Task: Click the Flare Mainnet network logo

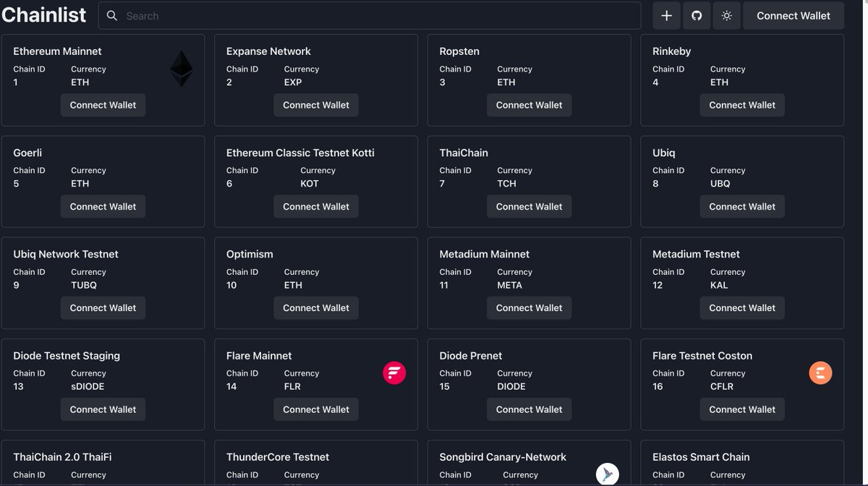Action: (393, 372)
